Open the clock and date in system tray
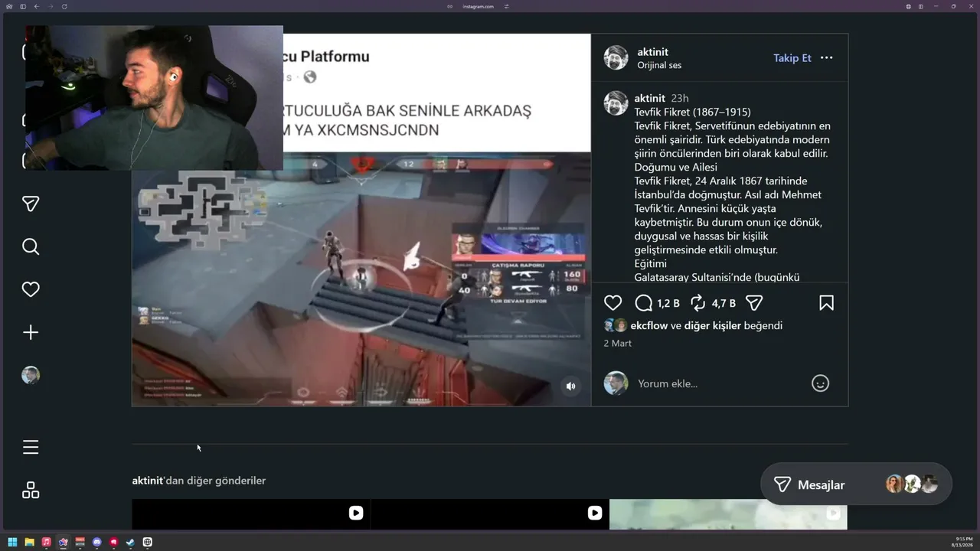980x551 pixels. click(961, 542)
